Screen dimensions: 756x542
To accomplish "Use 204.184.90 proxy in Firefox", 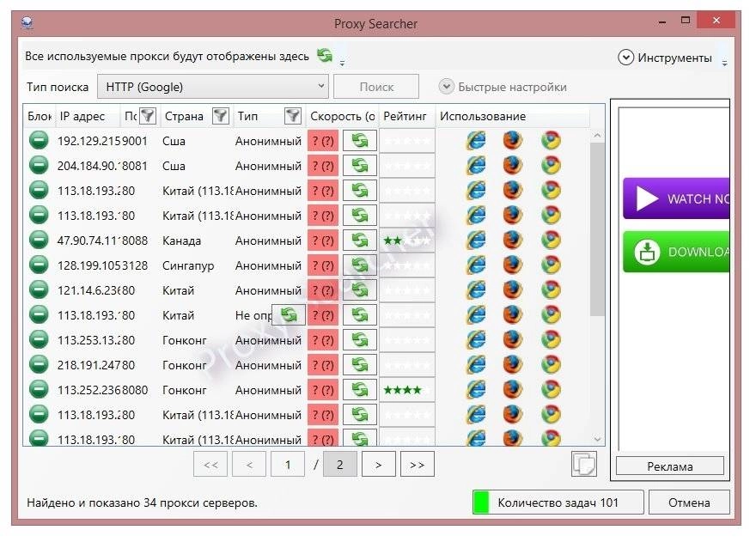I will point(513,166).
